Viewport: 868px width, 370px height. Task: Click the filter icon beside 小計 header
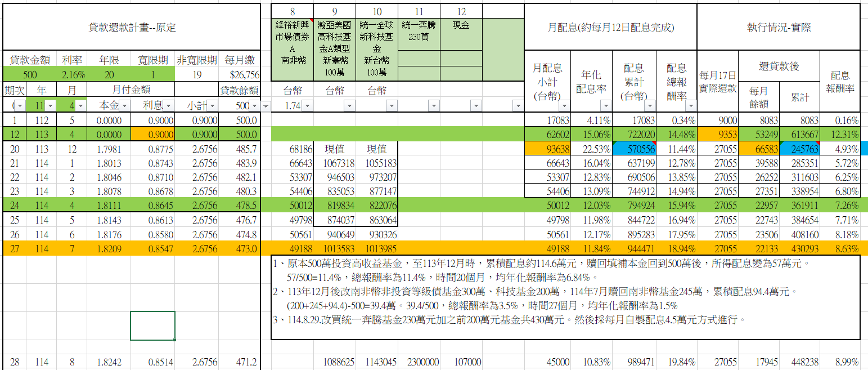pos(212,106)
